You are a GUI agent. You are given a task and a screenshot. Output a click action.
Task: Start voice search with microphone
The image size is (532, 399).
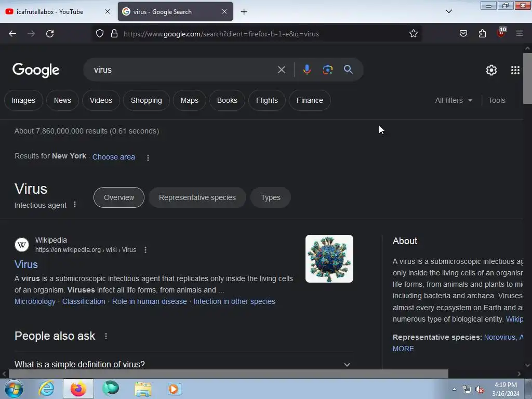[x=307, y=70]
